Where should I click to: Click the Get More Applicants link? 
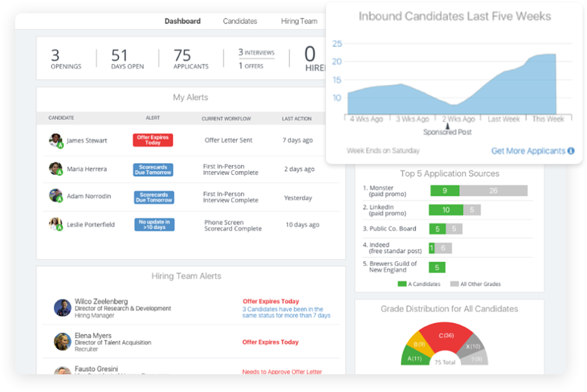[x=528, y=151]
